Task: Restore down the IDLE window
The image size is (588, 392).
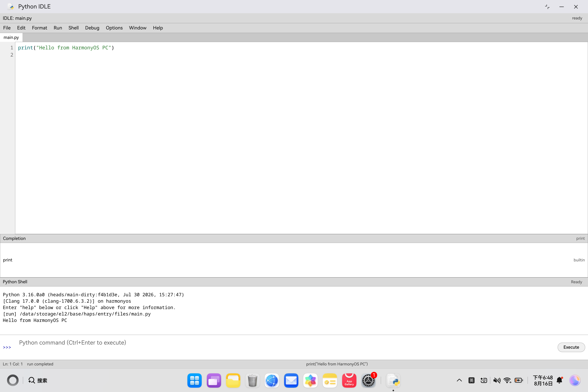Action: coord(547,7)
